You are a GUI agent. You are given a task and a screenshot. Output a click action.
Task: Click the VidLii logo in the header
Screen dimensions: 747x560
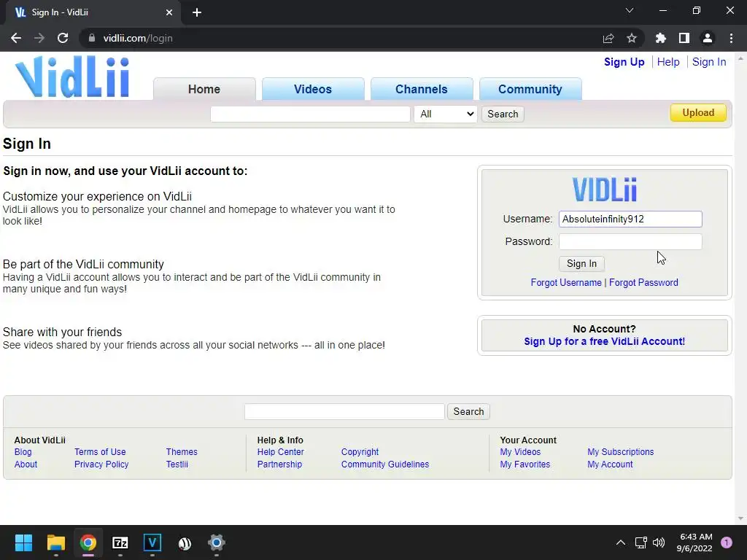[72, 77]
